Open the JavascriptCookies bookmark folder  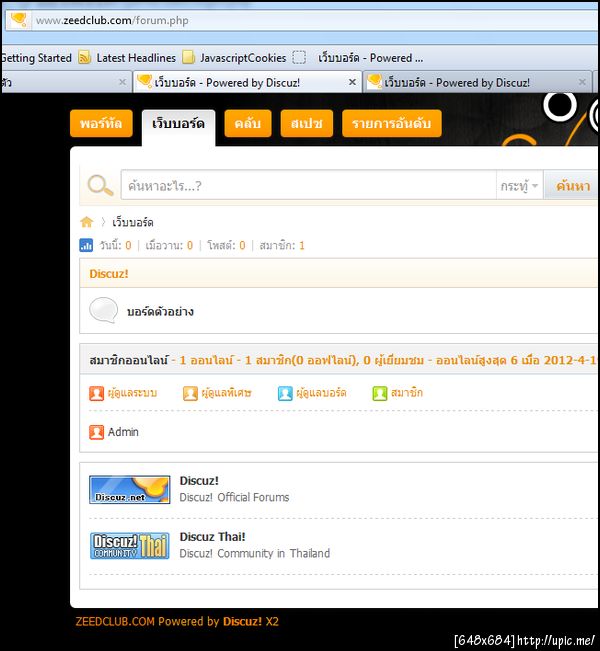pyautogui.click(x=234, y=58)
